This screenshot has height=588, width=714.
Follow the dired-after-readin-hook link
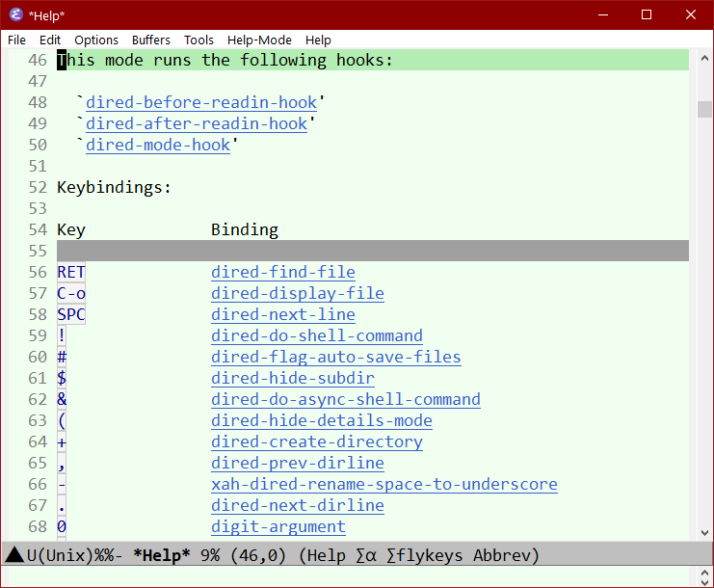point(197,123)
